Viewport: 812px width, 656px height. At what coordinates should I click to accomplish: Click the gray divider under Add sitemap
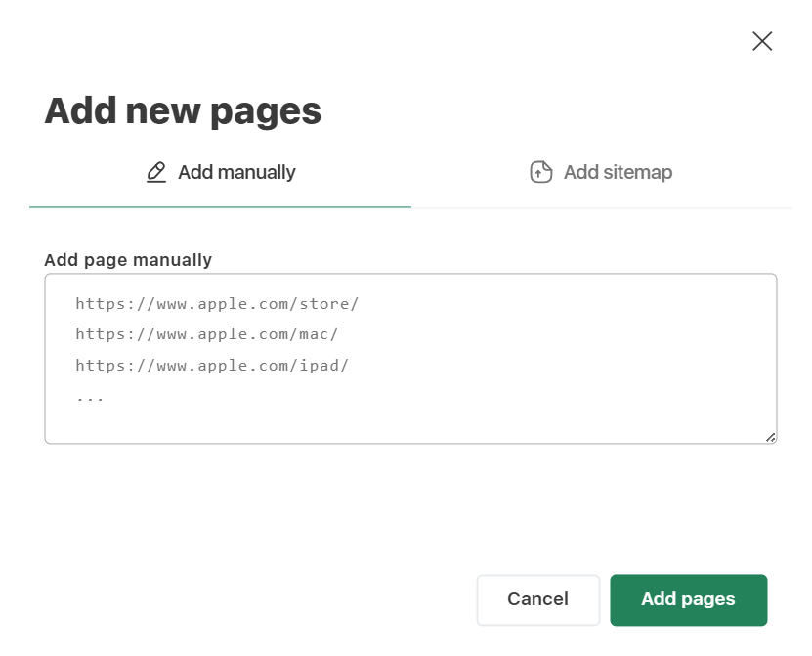[x=601, y=207]
